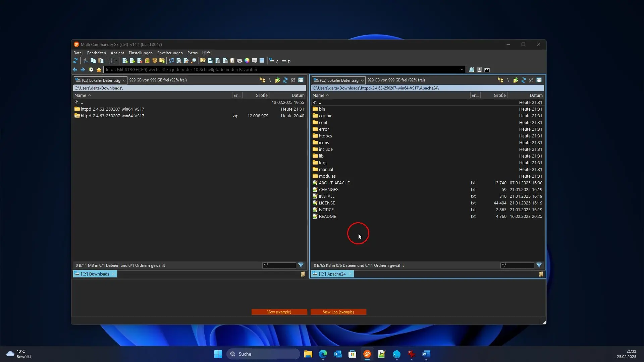Launch the calculator icon beside the command bar
This screenshot has height=362, width=644.
(479, 70)
